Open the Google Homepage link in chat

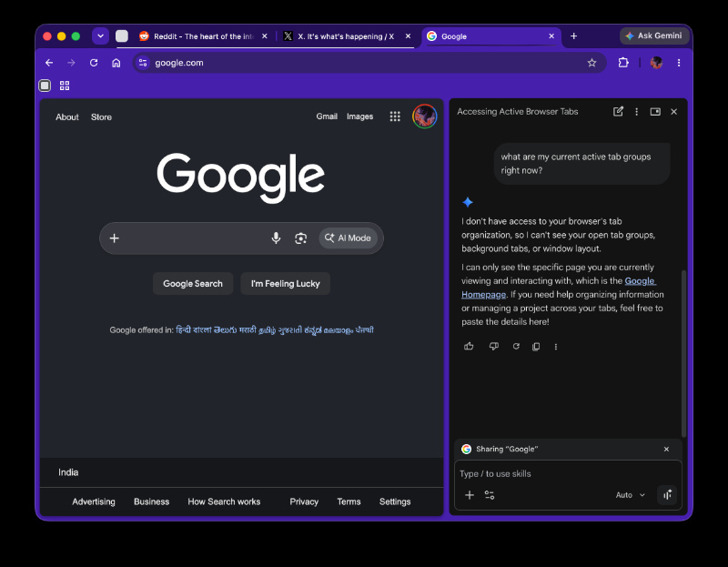click(559, 288)
